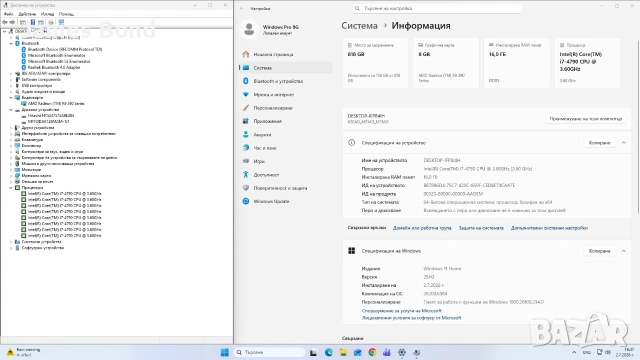Click the Back arrow in Device Manager toolbar
The width and height of the screenshot is (640, 360).
5,22
